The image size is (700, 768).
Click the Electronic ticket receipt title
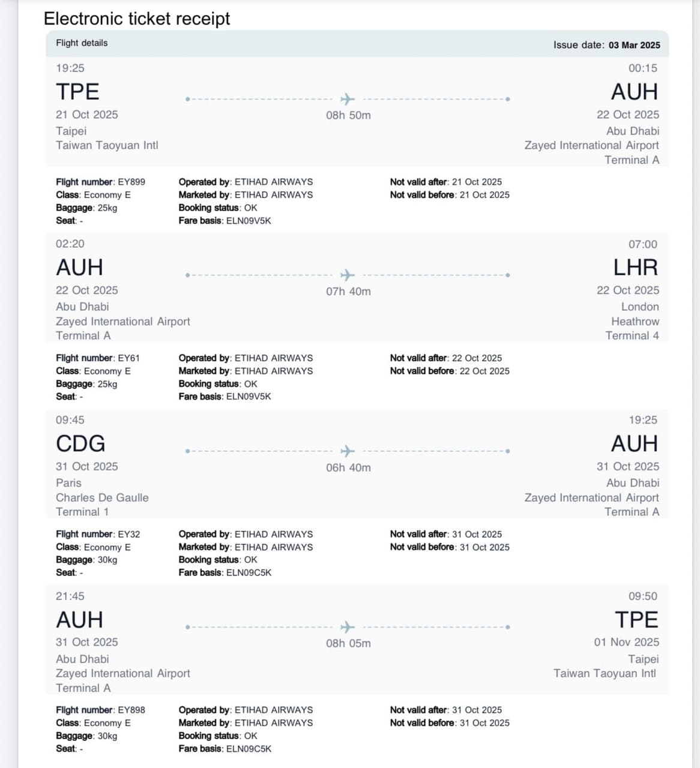click(x=137, y=19)
